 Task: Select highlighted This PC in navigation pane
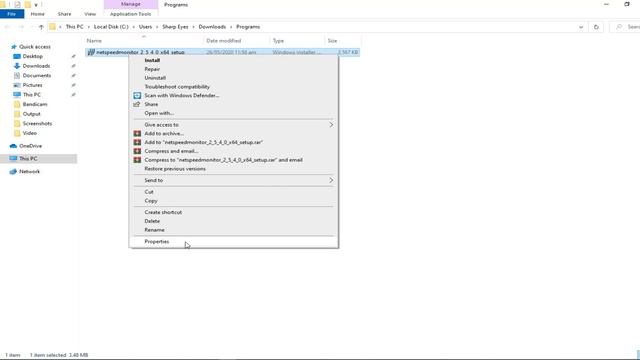[x=38, y=159]
